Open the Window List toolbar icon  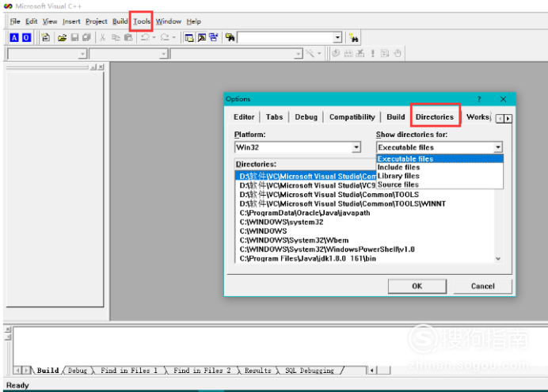pos(214,37)
